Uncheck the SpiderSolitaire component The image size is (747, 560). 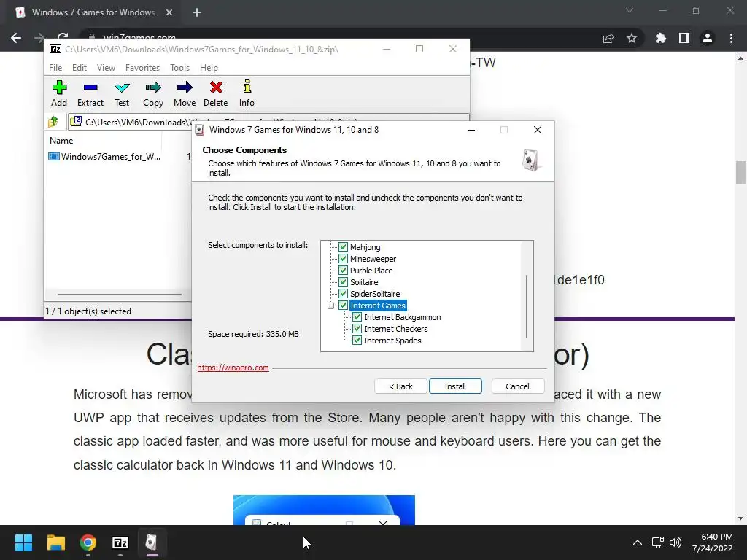343,293
